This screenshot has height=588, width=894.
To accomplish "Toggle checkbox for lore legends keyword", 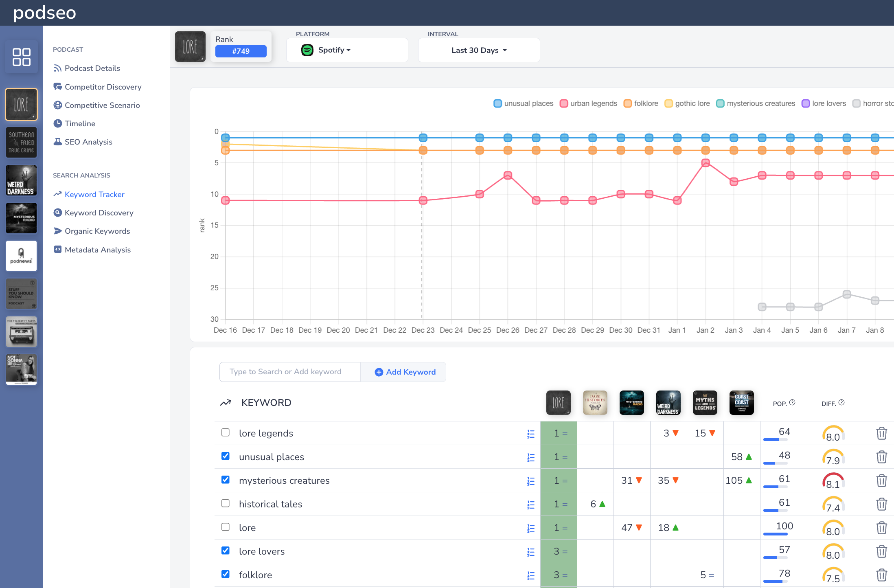I will pyautogui.click(x=225, y=432).
